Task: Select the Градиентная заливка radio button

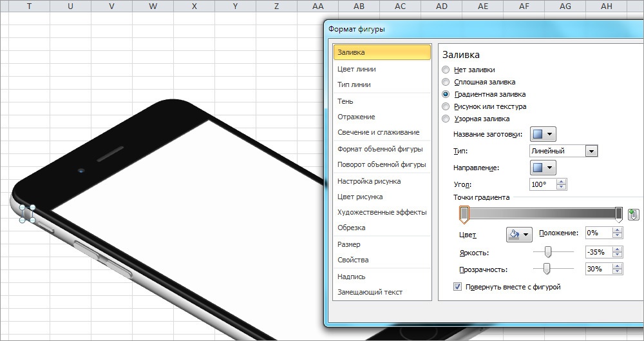Action: pyautogui.click(x=446, y=94)
